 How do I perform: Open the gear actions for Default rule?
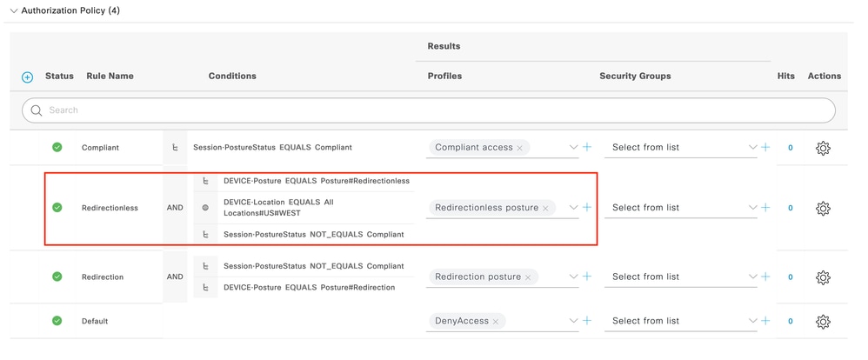(823, 322)
